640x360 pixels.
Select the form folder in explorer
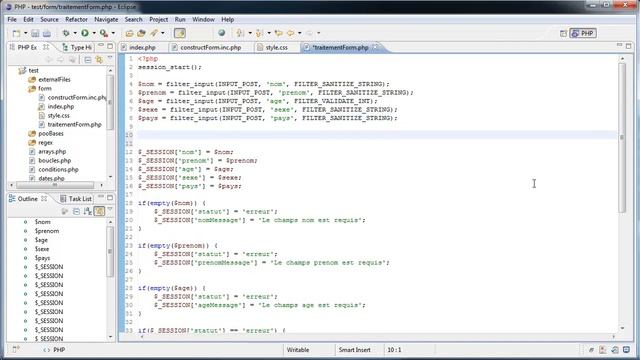click(44, 88)
